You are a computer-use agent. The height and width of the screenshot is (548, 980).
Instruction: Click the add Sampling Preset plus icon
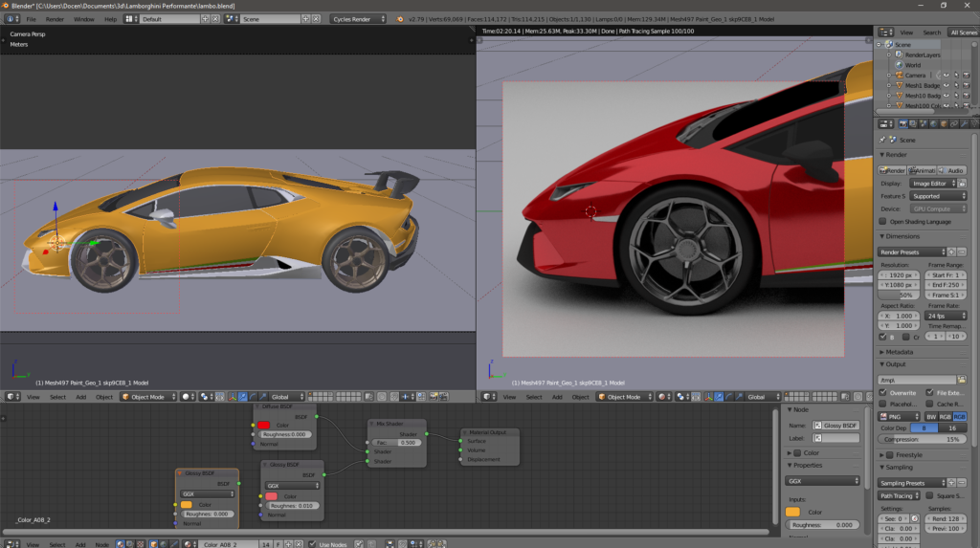951,483
